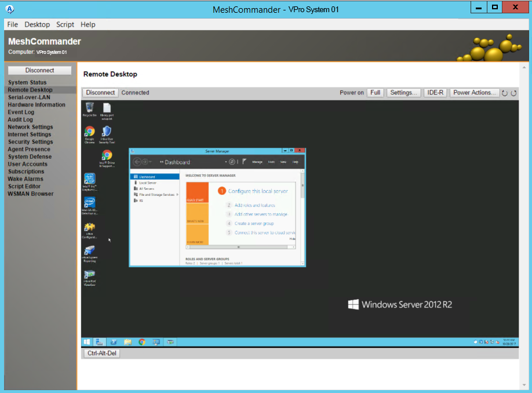Open Server Manager Manage menu

pyautogui.click(x=257, y=162)
